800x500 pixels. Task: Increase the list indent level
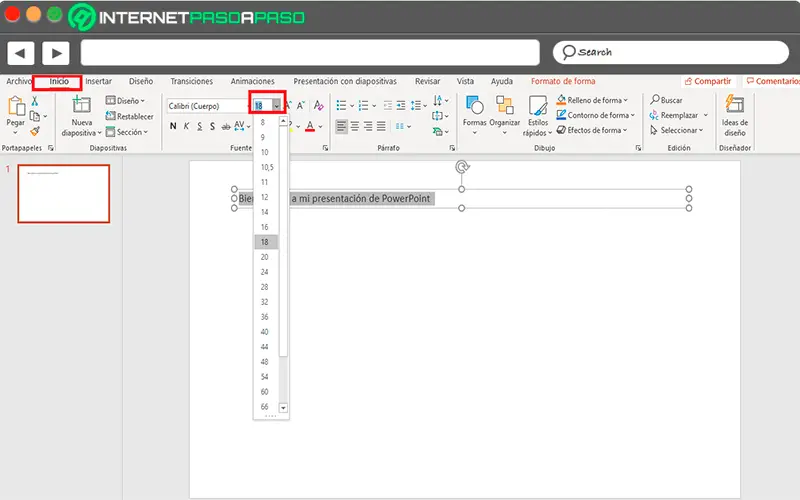tap(401, 105)
